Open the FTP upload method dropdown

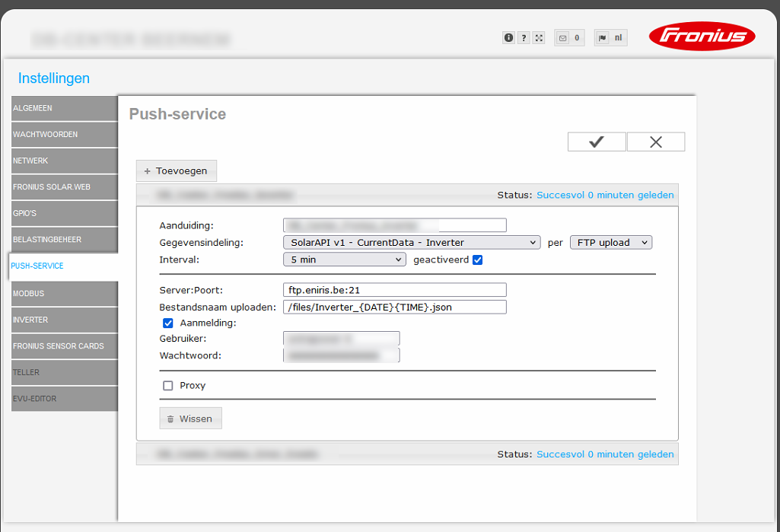pyautogui.click(x=610, y=243)
